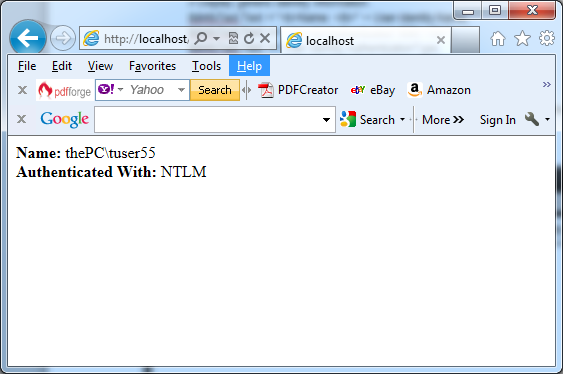Open the File menu
The width and height of the screenshot is (563, 374).
pos(27,66)
